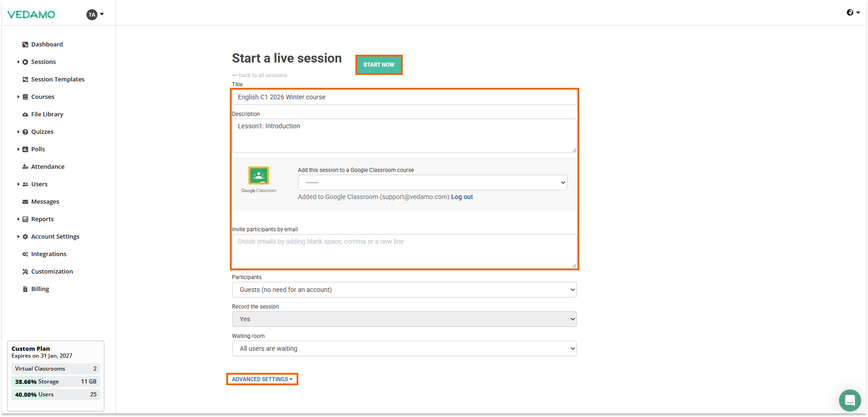This screenshot has height=417, width=868.
Task: Click the Google Classroom Log out link
Action: pyautogui.click(x=462, y=197)
